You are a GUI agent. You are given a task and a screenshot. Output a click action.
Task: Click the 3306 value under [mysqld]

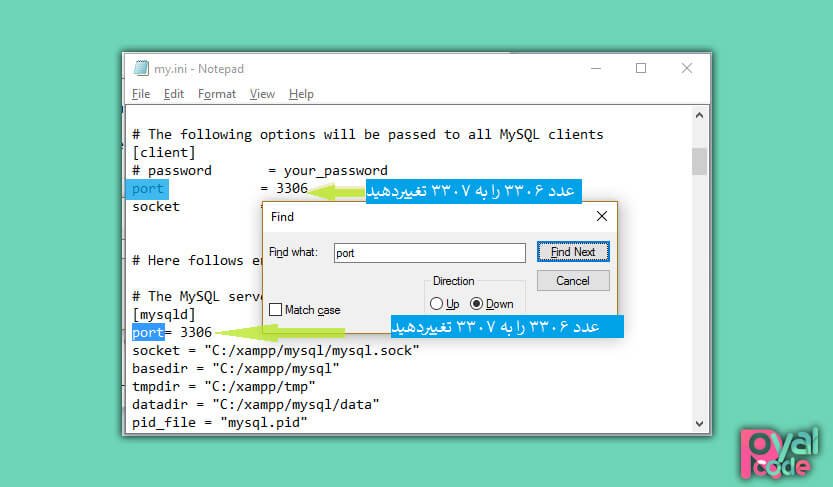[x=196, y=332]
